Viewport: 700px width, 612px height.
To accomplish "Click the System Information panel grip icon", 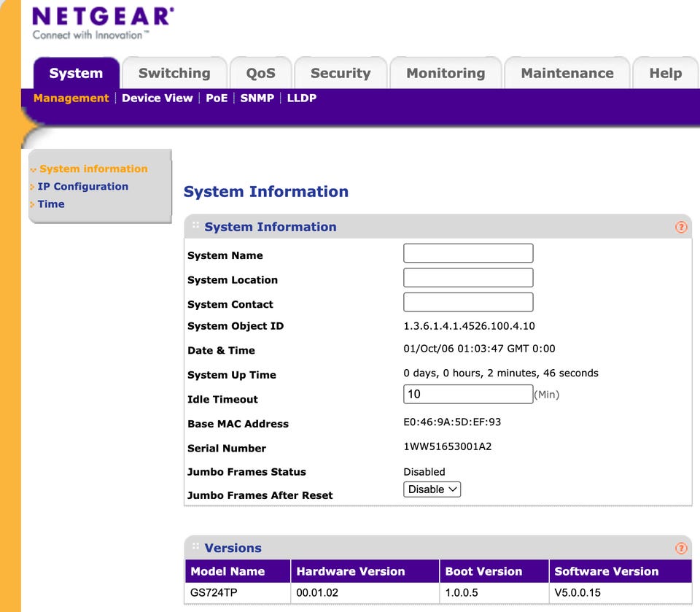I will click(195, 225).
